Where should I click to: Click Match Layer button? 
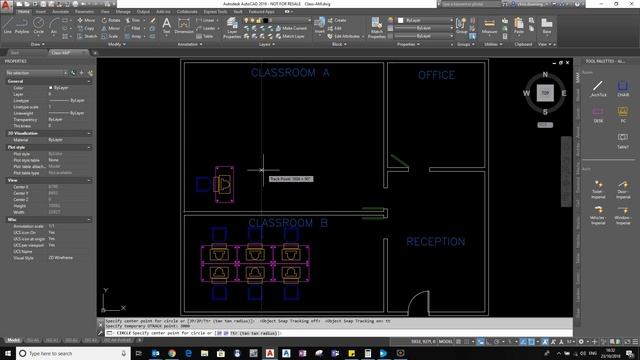290,36
